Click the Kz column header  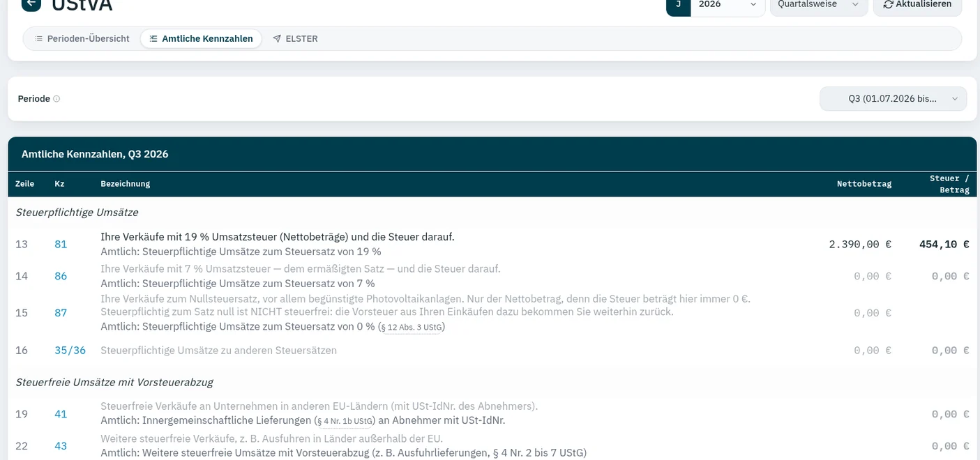pos(59,184)
